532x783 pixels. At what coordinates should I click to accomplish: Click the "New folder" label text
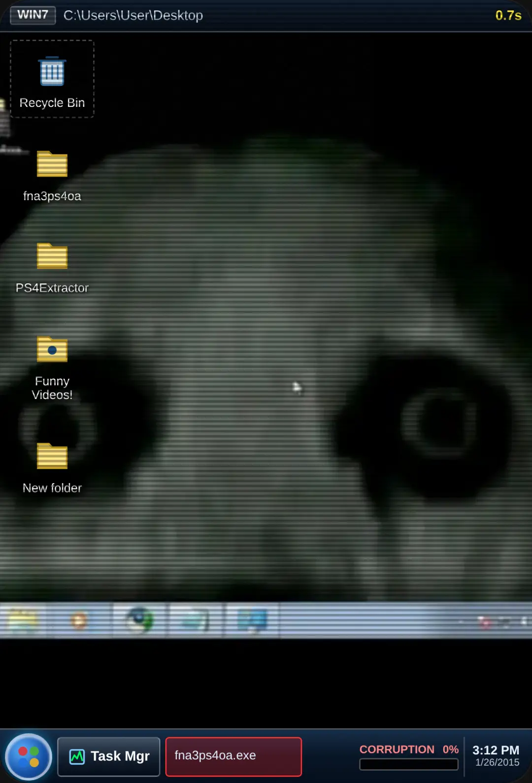point(52,488)
